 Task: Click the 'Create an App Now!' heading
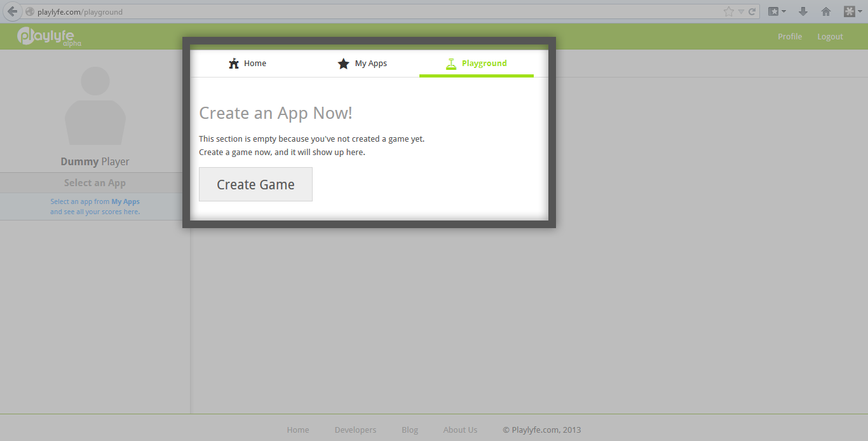276,113
